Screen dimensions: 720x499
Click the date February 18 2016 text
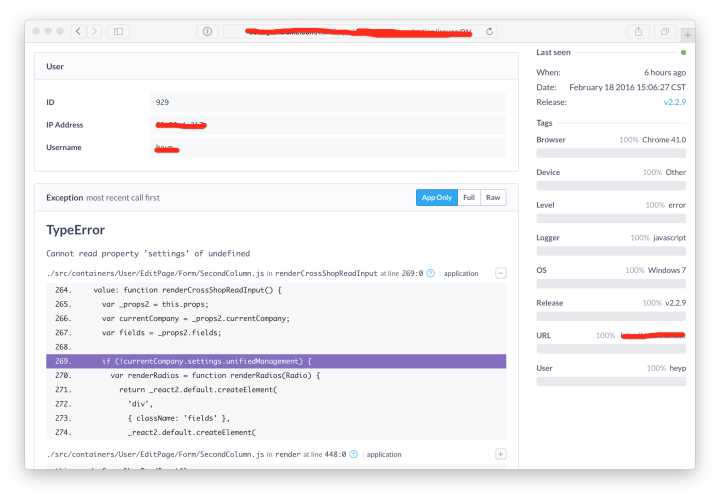click(x=627, y=87)
